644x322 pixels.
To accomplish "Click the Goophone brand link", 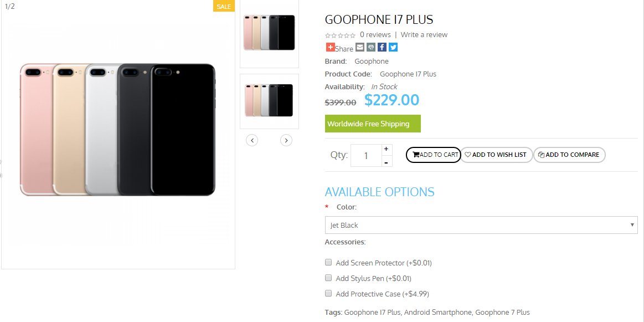I will [x=372, y=62].
